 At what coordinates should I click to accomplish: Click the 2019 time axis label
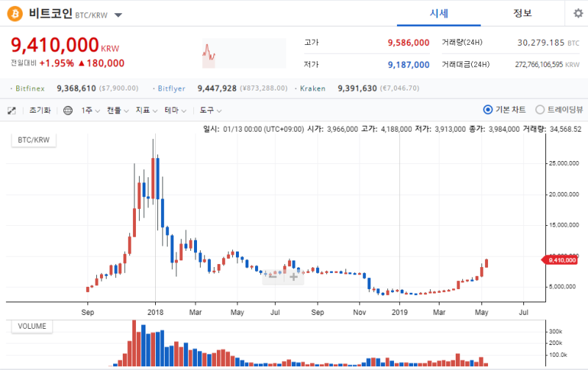[x=399, y=312]
